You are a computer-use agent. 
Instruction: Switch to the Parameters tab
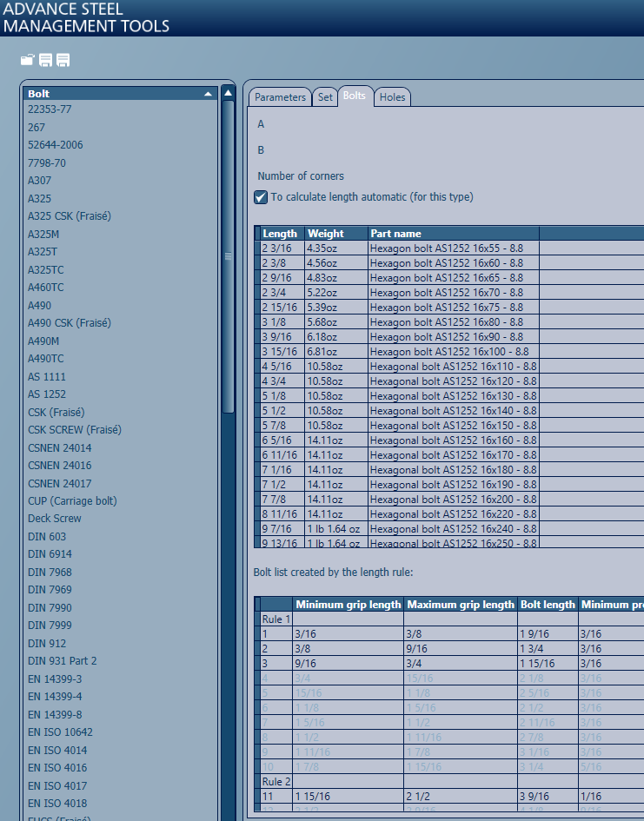click(280, 96)
